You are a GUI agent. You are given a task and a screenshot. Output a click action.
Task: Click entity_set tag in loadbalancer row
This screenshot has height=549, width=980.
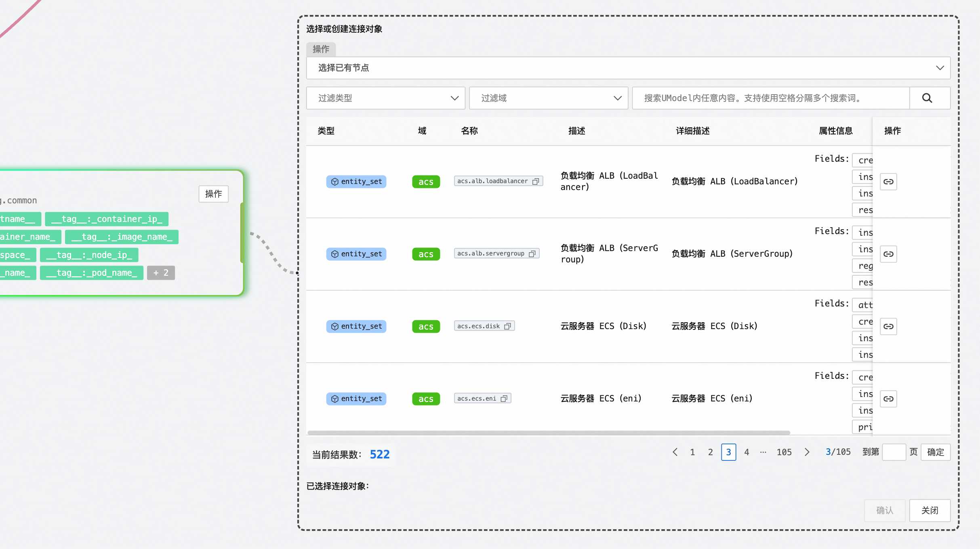point(356,182)
